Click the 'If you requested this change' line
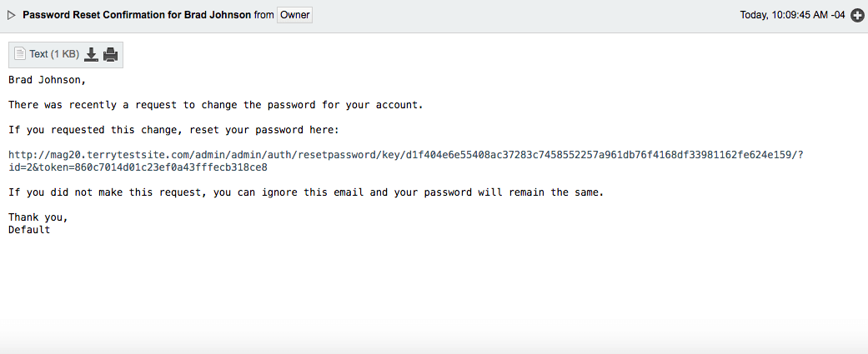 (x=173, y=131)
